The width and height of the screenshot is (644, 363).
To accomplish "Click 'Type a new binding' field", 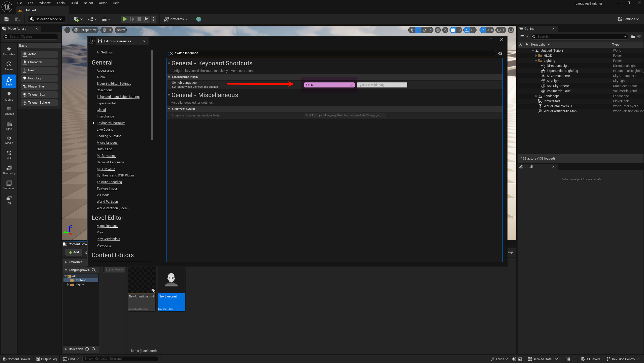I will [x=382, y=85].
